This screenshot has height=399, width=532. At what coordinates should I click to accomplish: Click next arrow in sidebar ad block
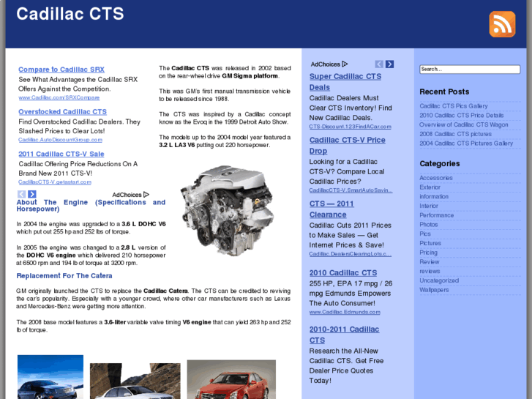click(389, 64)
